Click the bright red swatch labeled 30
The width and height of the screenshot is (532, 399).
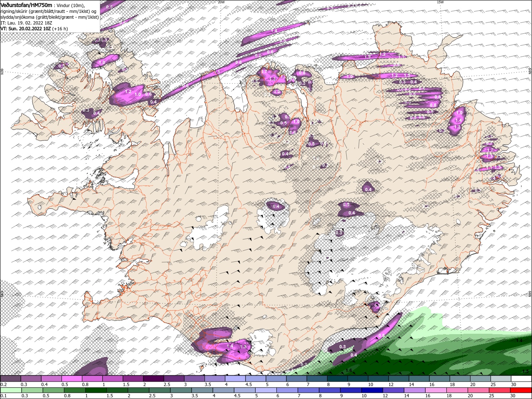[x=520, y=390]
